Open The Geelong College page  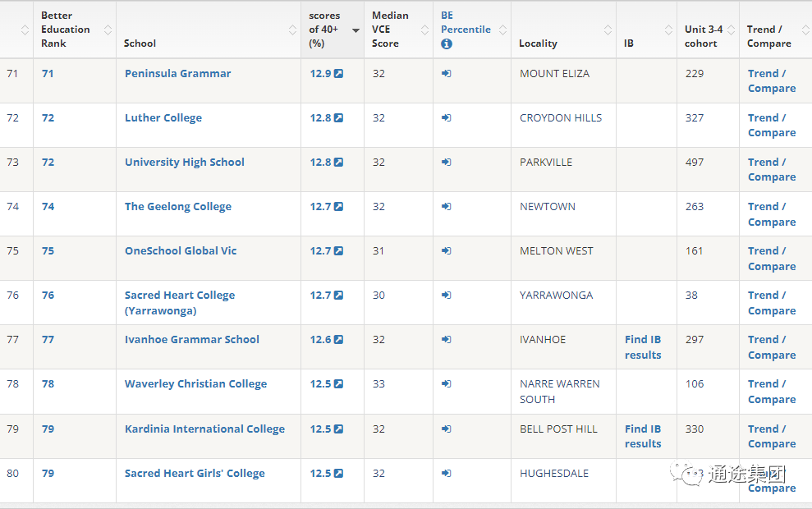pos(177,207)
